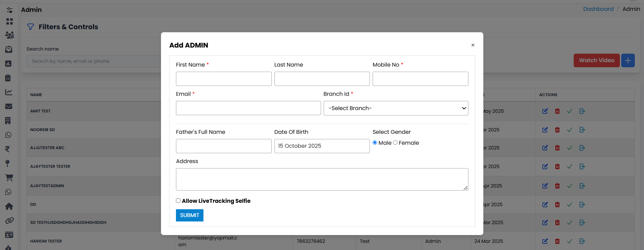Click into the Address text area
644x250 pixels.
pos(322,179)
